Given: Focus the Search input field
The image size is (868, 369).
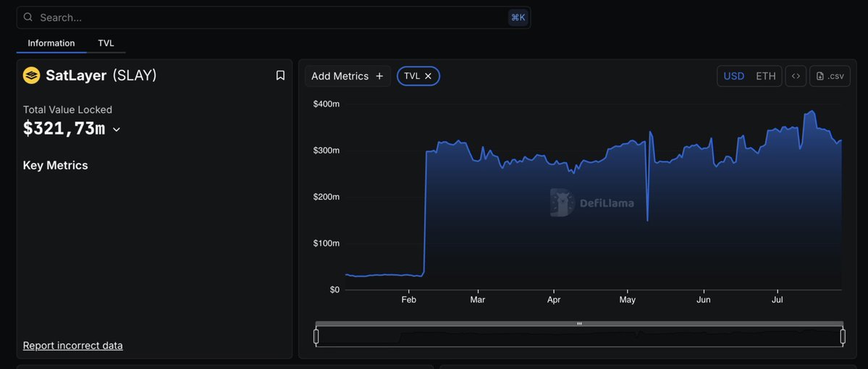Looking at the screenshot, I should coord(273,17).
